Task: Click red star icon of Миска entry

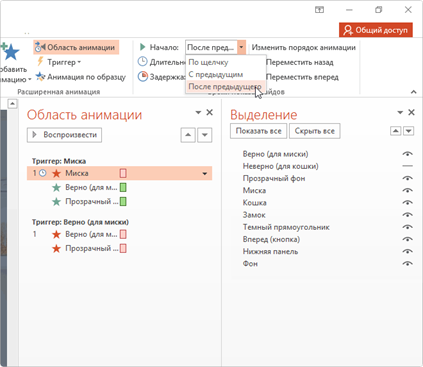Action: click(x=56, y=173)
